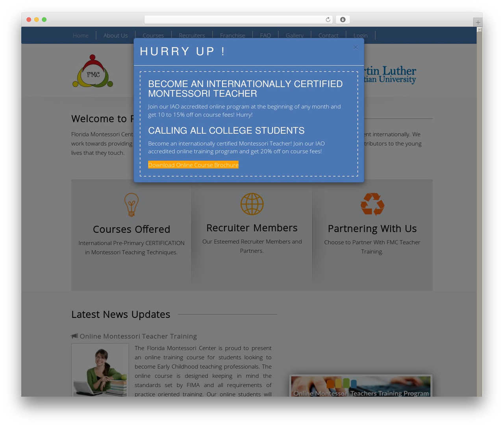Click the Martin Luther Christian University logo
Screen dimensions: 504x427
point(390,75)
